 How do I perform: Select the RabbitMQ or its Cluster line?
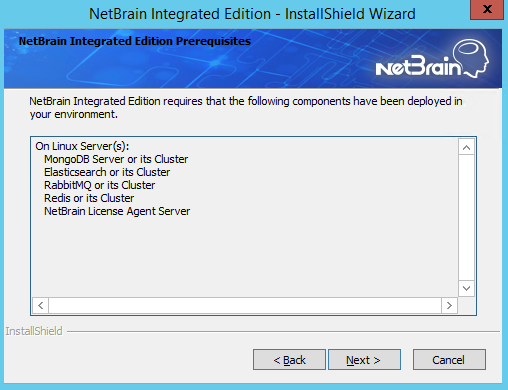[99, 185]
